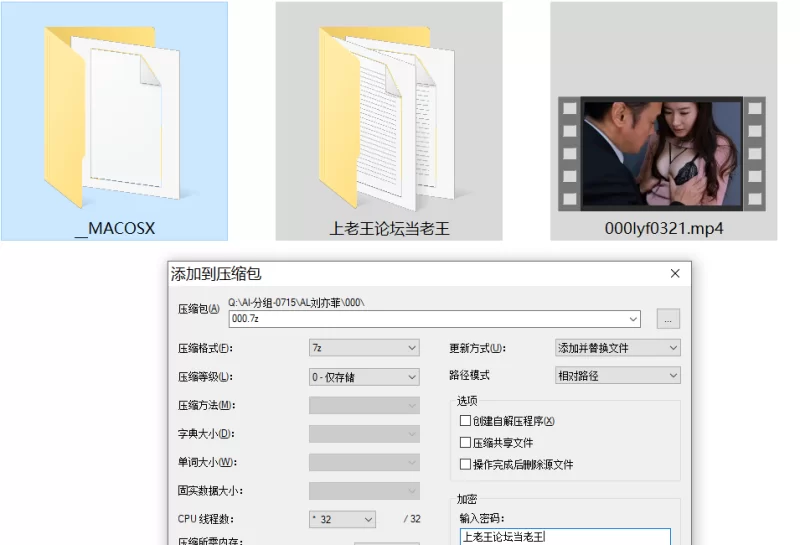Click the 选项 group label
Viewport: 800px width, 545px height.
coord(467,401)
